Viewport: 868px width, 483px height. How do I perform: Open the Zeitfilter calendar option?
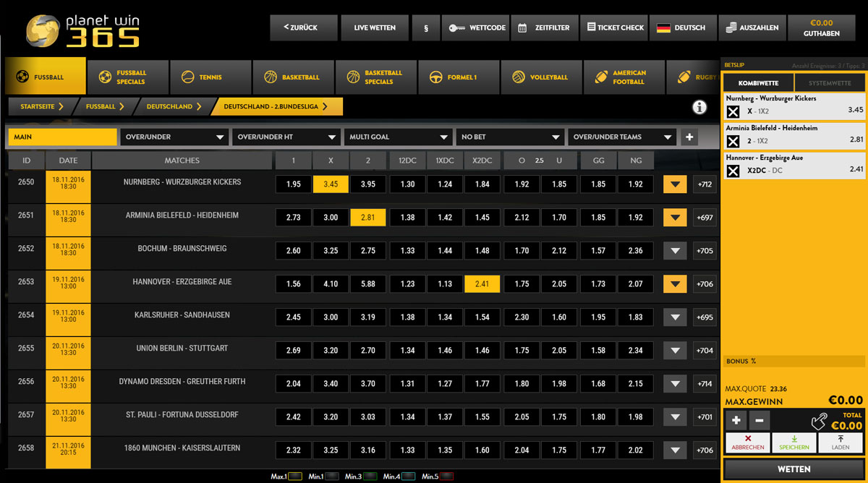[545, 27]
